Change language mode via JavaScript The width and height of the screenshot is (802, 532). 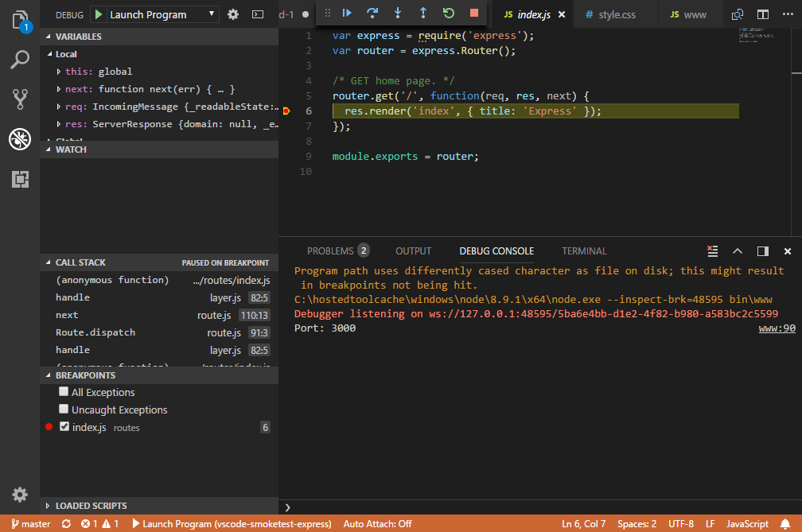click(x=747, y=524)
